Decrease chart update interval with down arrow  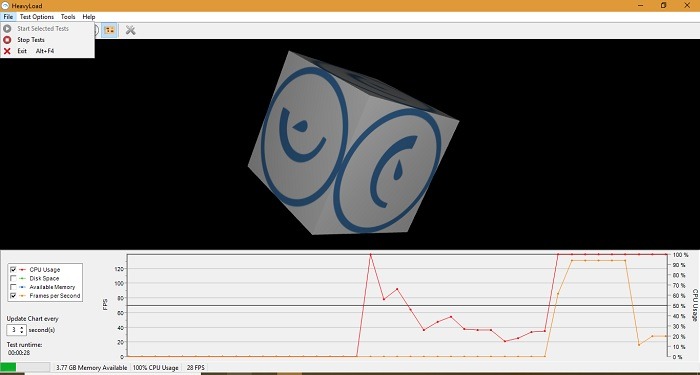[x=22, y=333]
